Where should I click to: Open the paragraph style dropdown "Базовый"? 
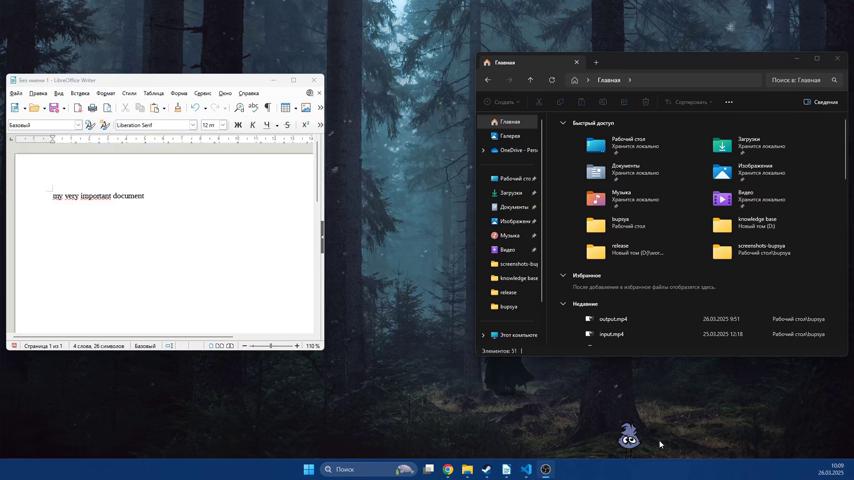(x=78, y=125)
